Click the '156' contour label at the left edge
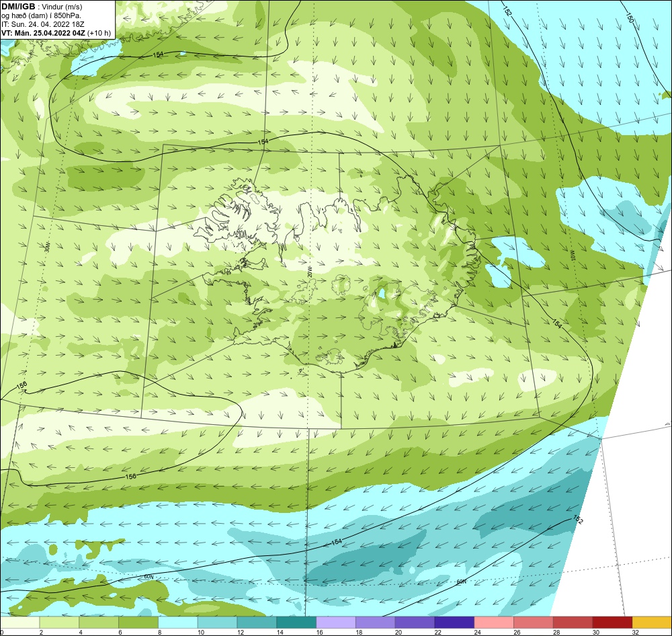 [x=22, y=385]
